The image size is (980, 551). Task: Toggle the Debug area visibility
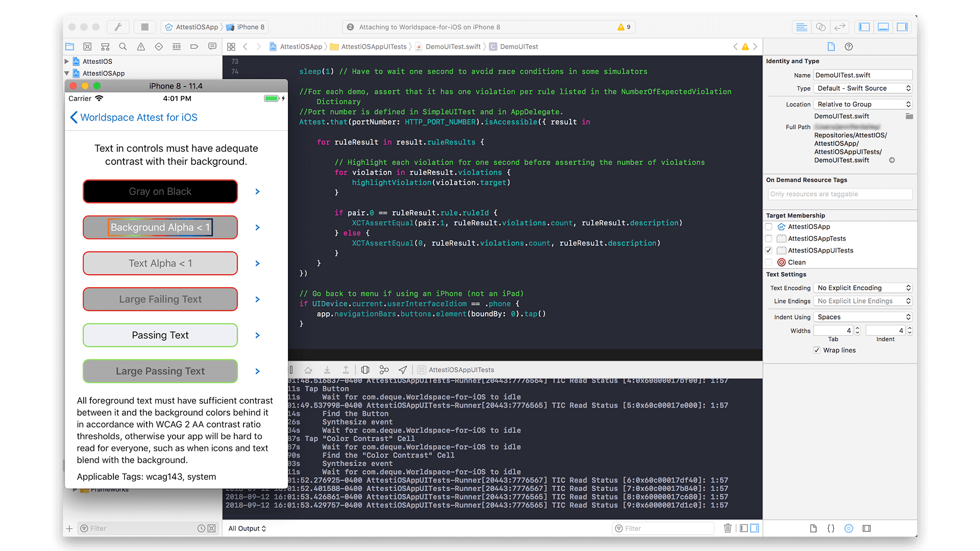tap(884, 27)
